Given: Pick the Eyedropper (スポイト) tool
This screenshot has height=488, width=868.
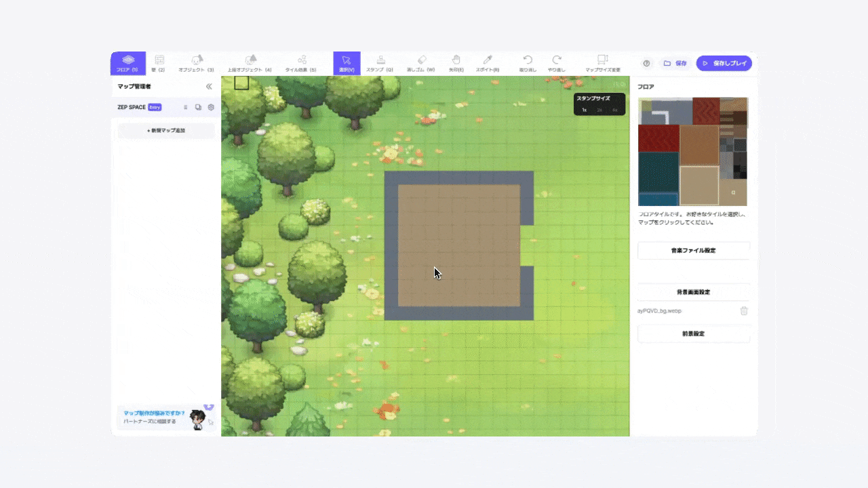Looking at the screenshot, I should [487, 63].
